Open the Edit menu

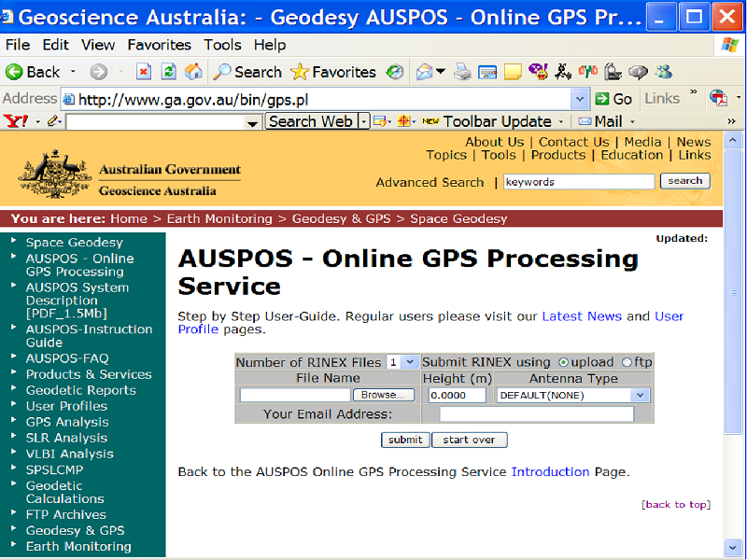tap(55, 45)
